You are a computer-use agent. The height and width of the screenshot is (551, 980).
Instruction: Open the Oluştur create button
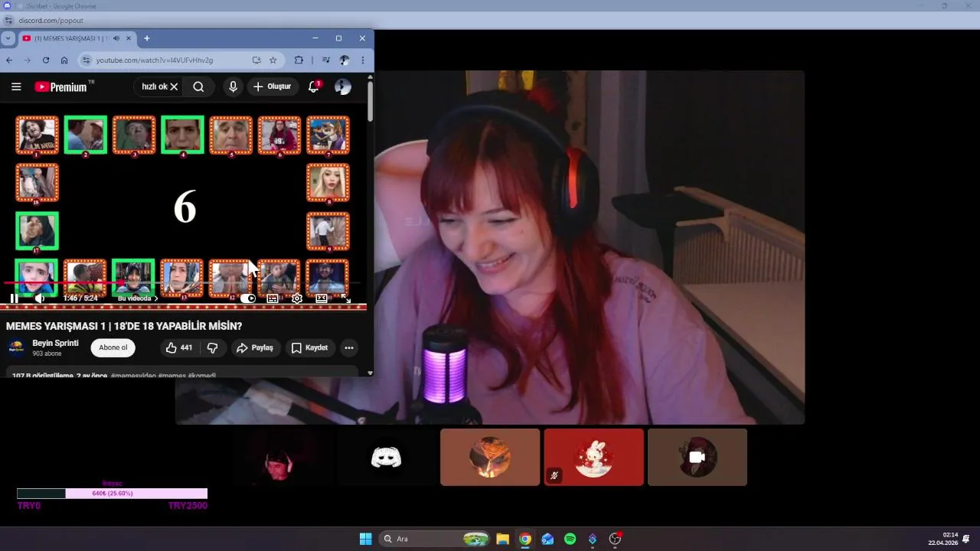tap(273, 86)
